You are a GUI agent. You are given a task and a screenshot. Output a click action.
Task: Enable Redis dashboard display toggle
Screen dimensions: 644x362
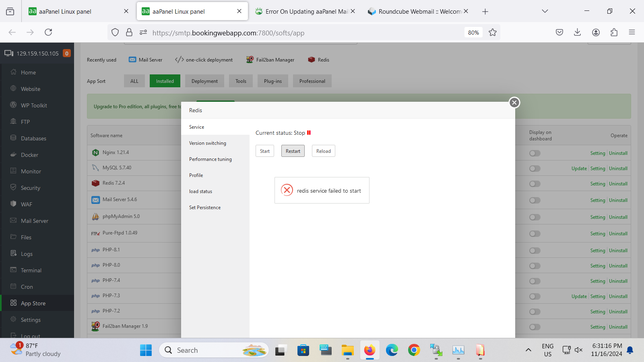click(535, 184)
